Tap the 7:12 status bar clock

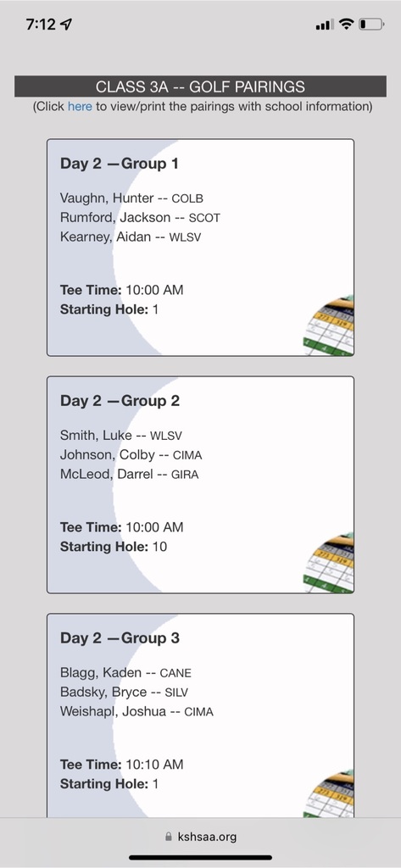point(41,25)
